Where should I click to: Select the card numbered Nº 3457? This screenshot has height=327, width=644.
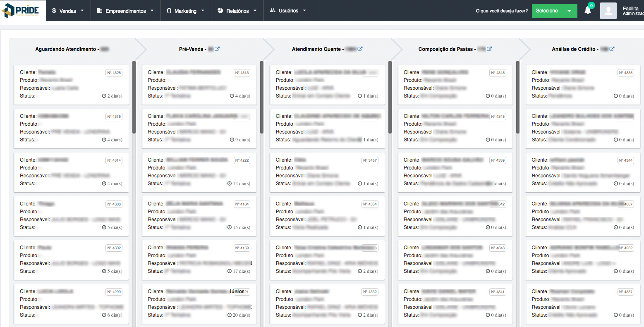click(327, 172)
